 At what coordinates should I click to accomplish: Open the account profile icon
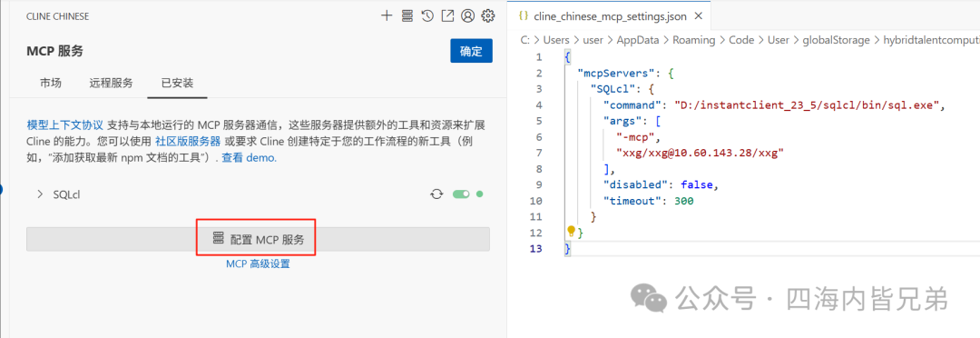[x=467, y=16]
